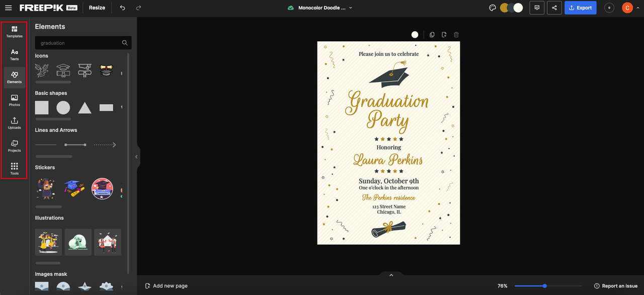This screenshot has height=295, width=644.
Task: Open the Templates panel in sidebar
Action: (14, 32)
